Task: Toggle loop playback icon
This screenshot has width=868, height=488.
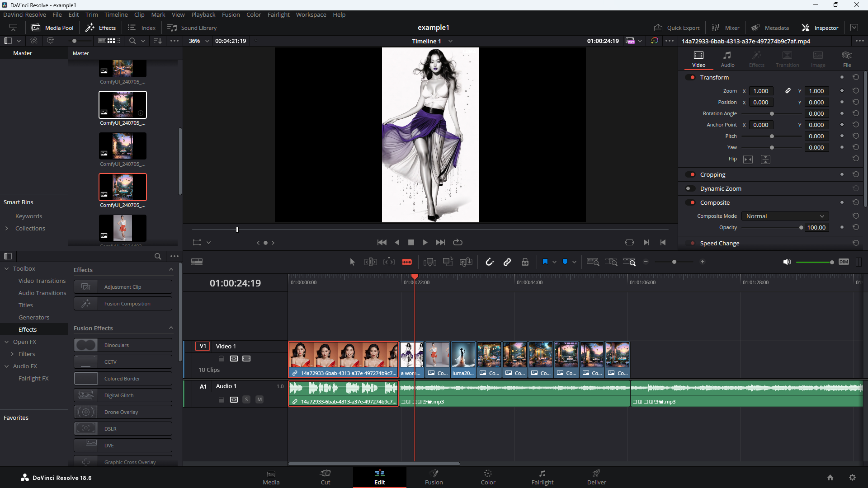Action: coord(458,243)
